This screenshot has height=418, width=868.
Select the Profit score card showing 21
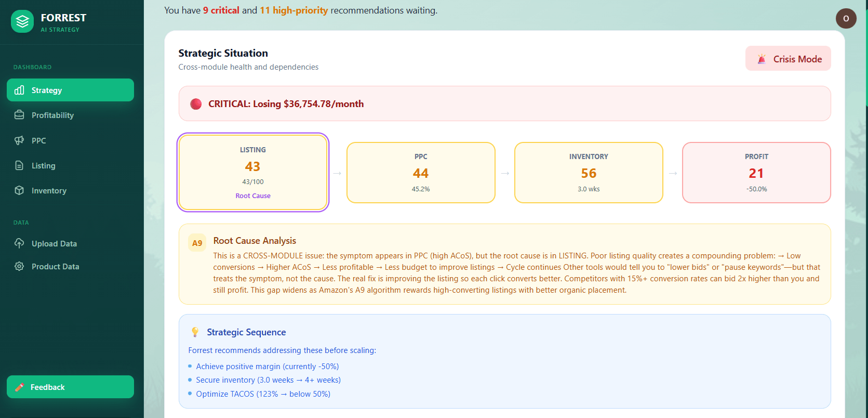(x=756, y=173)
